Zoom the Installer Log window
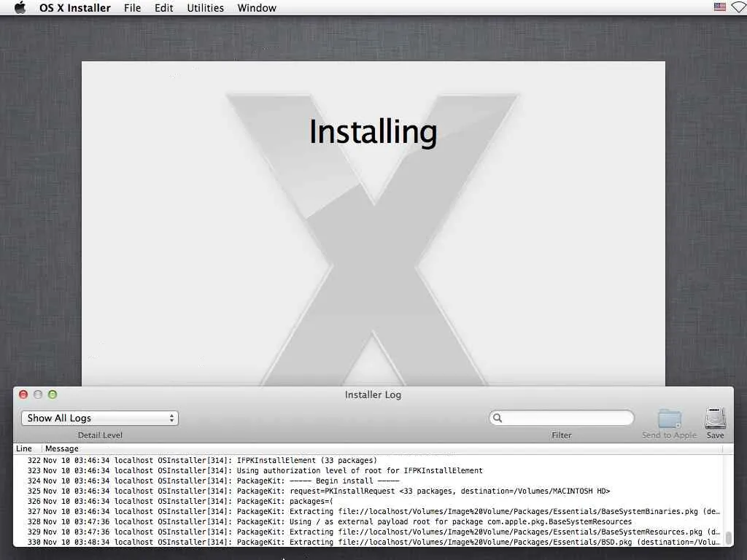This screenshot has height=560, width=747. click(x=53, y=394)
